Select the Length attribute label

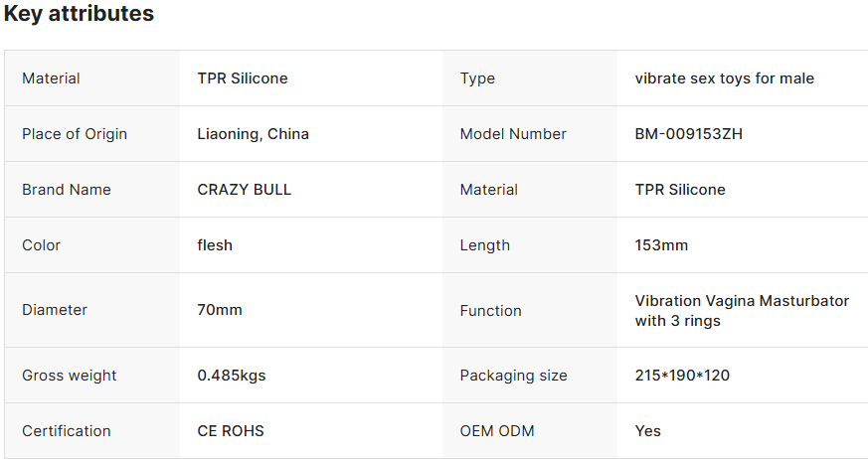(x=485, y=245)
